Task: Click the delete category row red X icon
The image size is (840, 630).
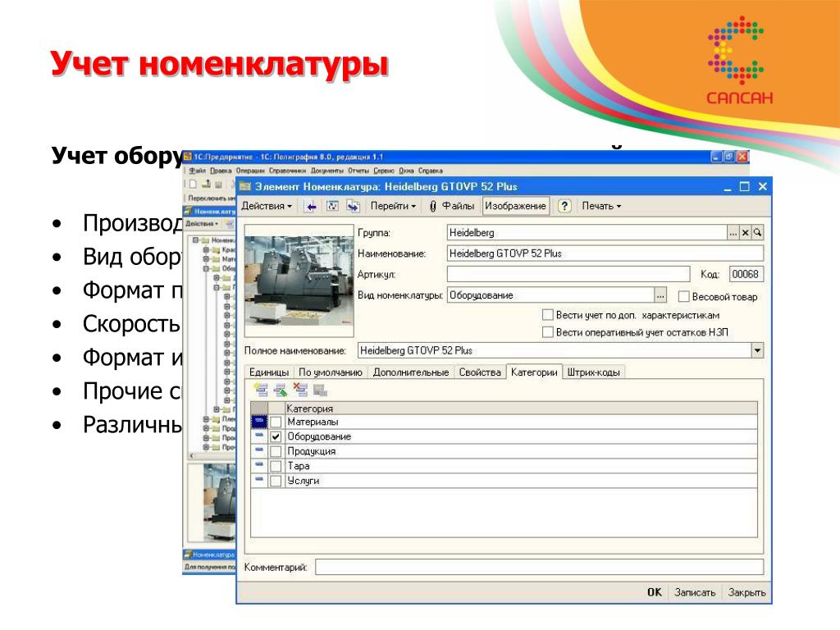Action: coord(300,390)
